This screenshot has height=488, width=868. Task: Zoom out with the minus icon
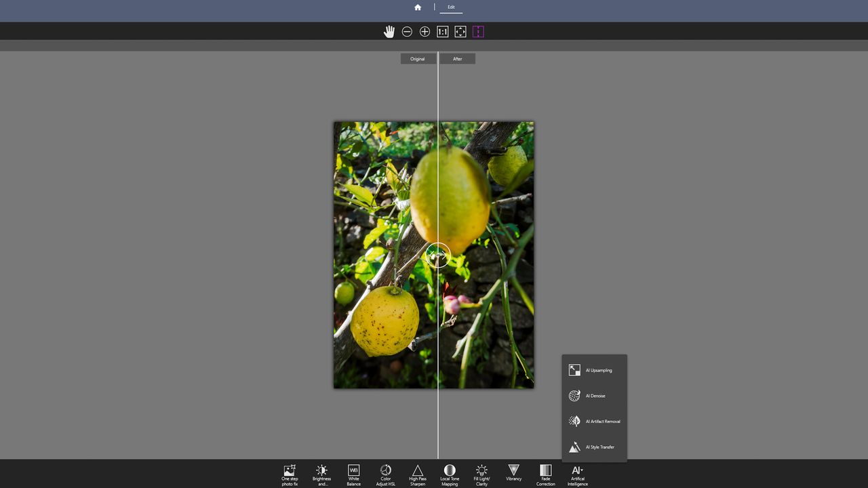point(407,32)
